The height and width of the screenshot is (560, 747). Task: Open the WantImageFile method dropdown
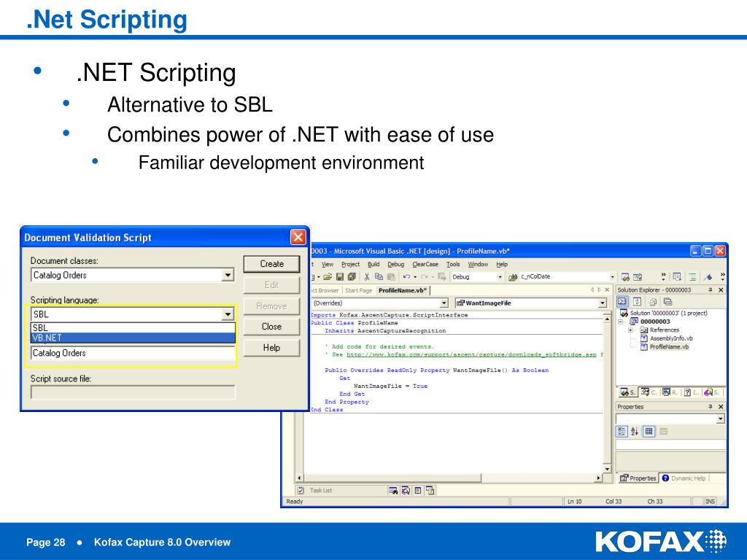point(602,303)
